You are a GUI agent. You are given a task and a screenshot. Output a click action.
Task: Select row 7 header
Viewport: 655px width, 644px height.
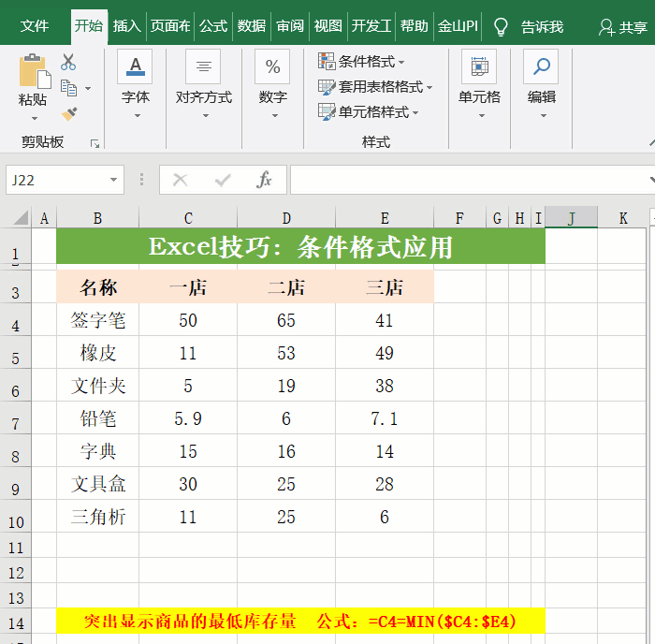(16, 417)
